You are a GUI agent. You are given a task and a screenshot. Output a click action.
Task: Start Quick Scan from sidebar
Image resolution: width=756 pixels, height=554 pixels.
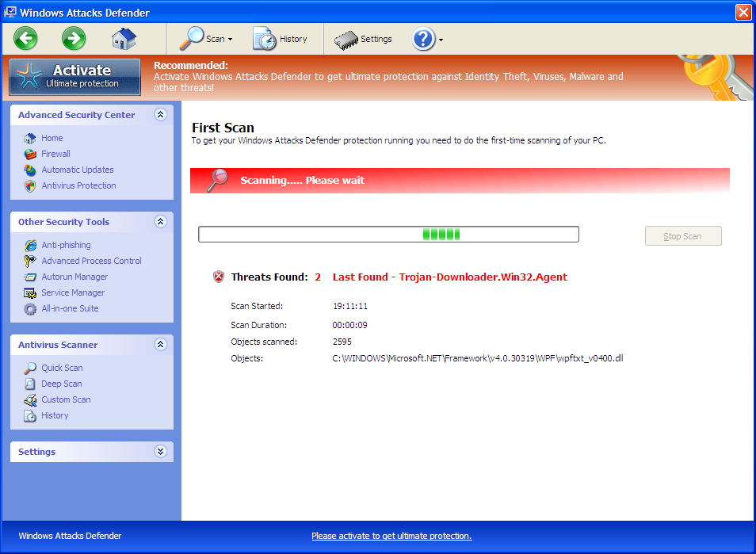[x=62, y=368]
